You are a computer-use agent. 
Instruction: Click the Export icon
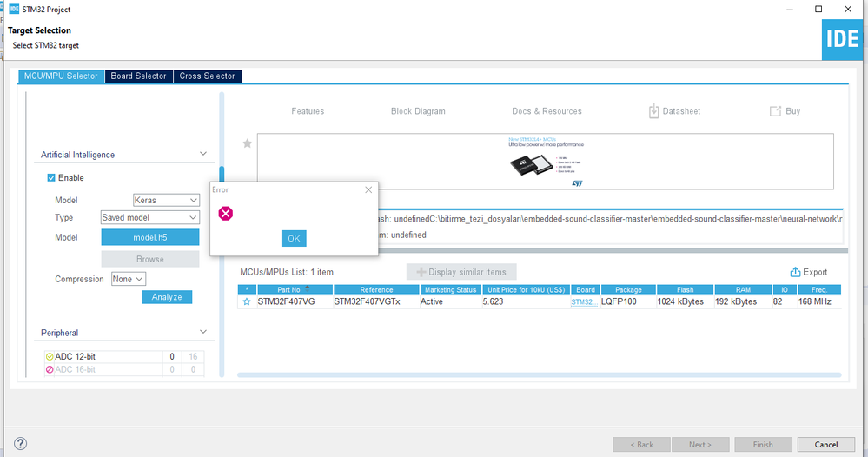coord(795,272)
